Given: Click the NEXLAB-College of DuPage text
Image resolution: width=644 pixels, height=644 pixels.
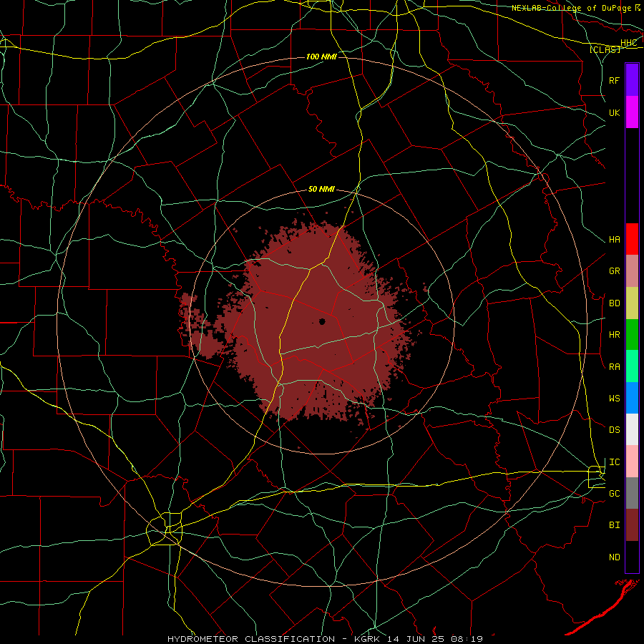Looking at the screenshot, I should coord(570,8).
